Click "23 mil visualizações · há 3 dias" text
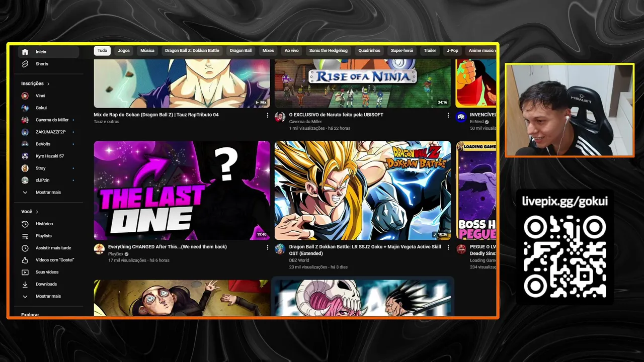Viewport: 644px width, 362px height. click(318, 267)
